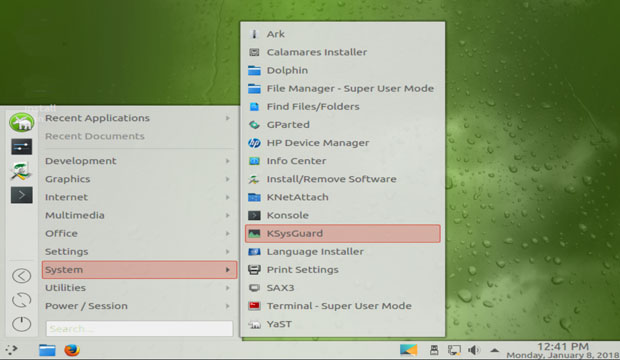This screenshot has height=360, width=620.
Task: Open the Power / Session menu item
Action: tap(140, 306)
